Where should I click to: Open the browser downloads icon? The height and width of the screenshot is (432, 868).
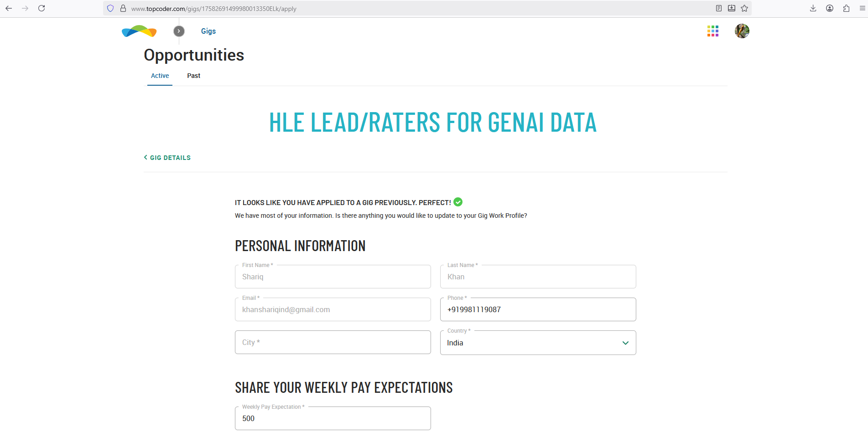[813, 8]
